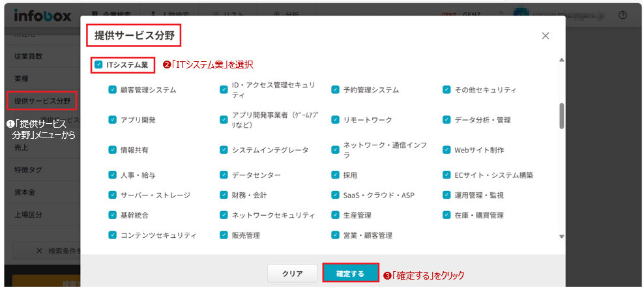644x290 pixels.
Task: Toggle 人事・給与 checkbox
Action: pos(112,175)
